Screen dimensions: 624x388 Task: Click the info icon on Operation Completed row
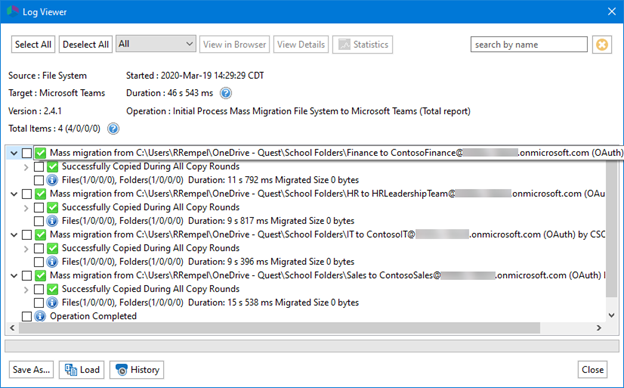pos(40,316)
